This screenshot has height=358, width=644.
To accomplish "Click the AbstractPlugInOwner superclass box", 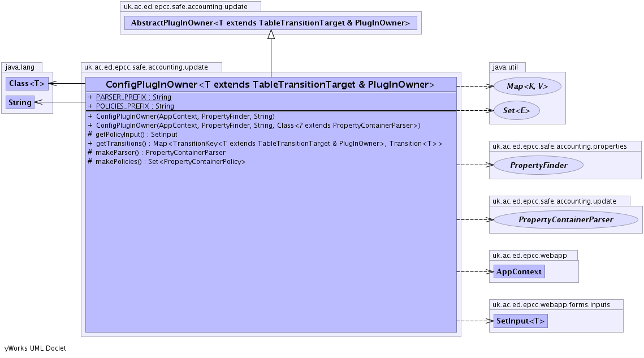I will coord(270,23).
